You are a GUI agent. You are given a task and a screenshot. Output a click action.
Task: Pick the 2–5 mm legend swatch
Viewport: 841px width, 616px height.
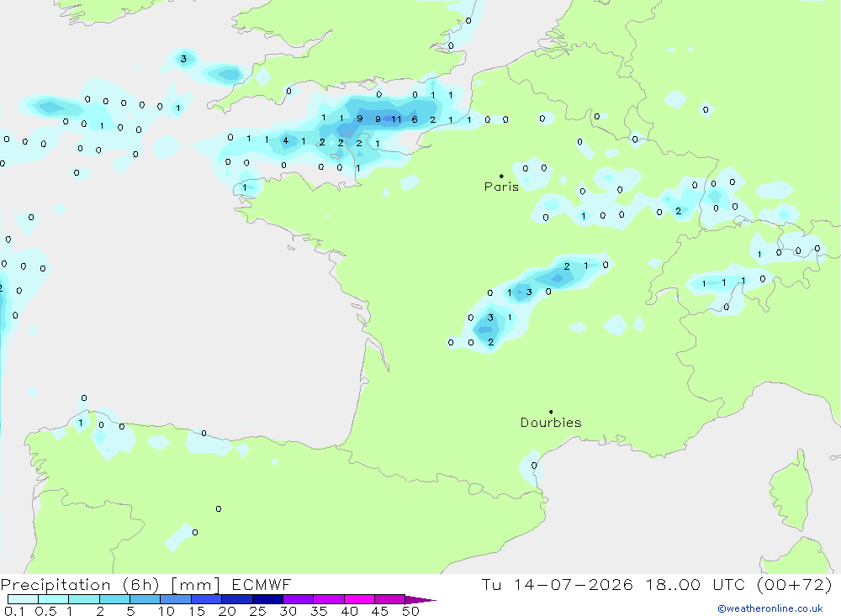(114, 599)
